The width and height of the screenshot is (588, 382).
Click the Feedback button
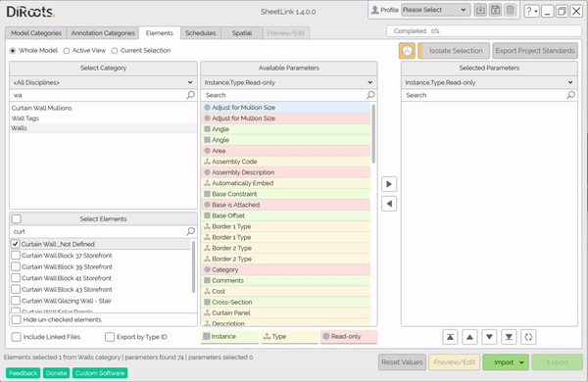(x=23, y=373)
